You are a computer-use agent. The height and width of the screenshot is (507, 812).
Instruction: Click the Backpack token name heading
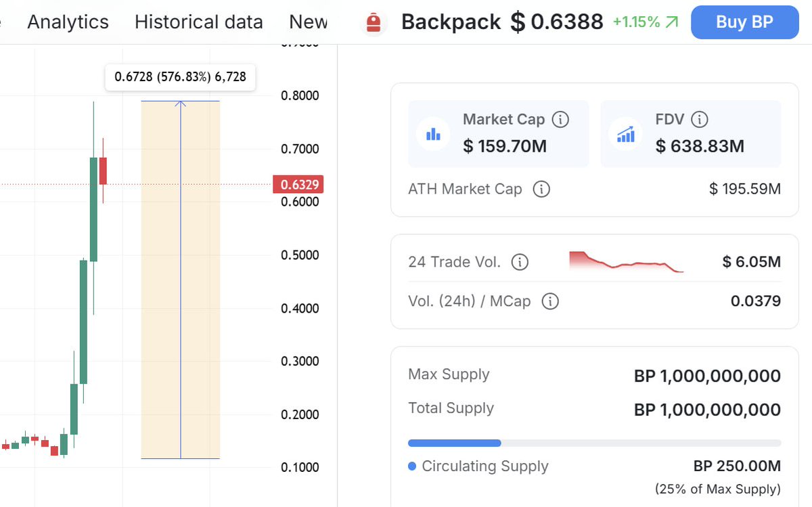tap(451, 22)
